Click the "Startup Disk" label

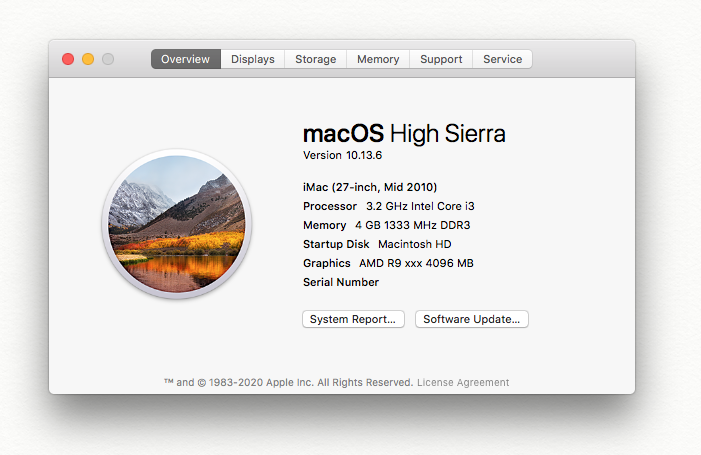tap(336, 244)
